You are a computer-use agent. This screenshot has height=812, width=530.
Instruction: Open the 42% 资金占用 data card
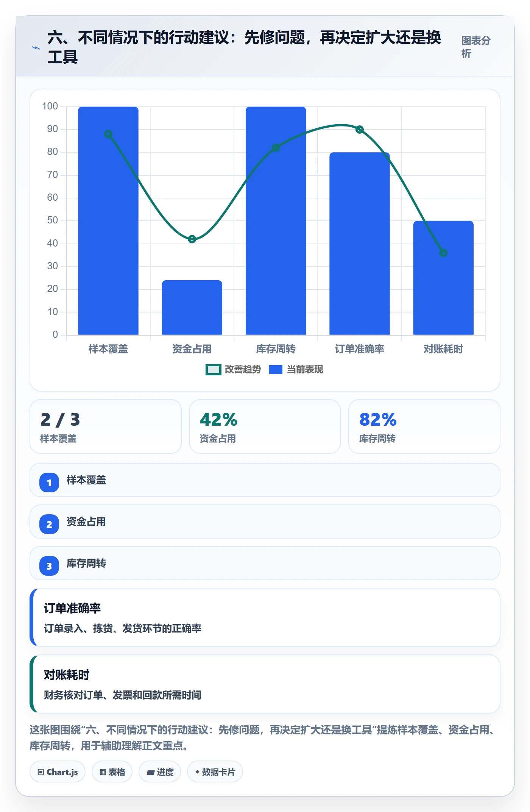[265, 426]
